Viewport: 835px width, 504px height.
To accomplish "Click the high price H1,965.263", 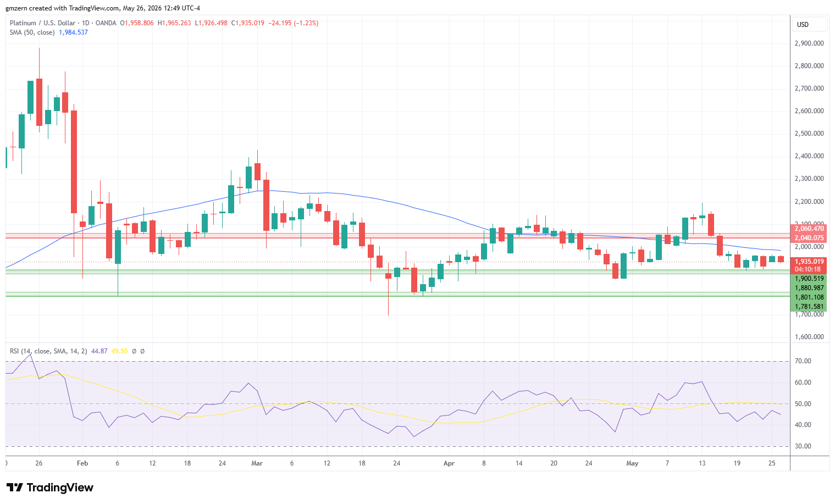I will pyautogui.click(x=174, y=23).
